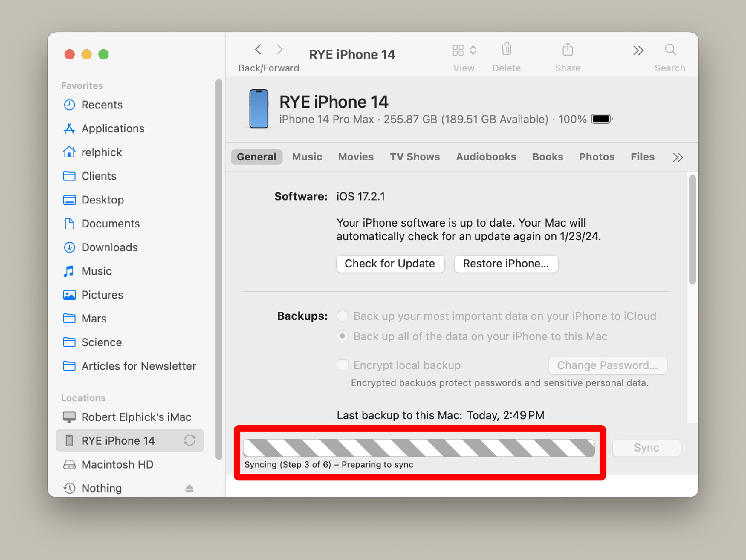The width and height of the screenshot is (746, 560).
Task: Click Change Password... button
Action: (x=608, y=366)
